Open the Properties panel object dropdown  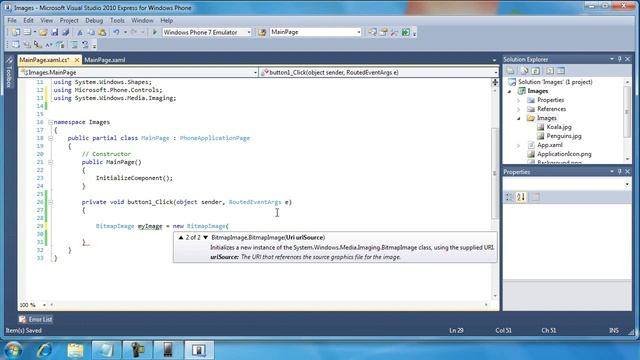click(627, 184)
